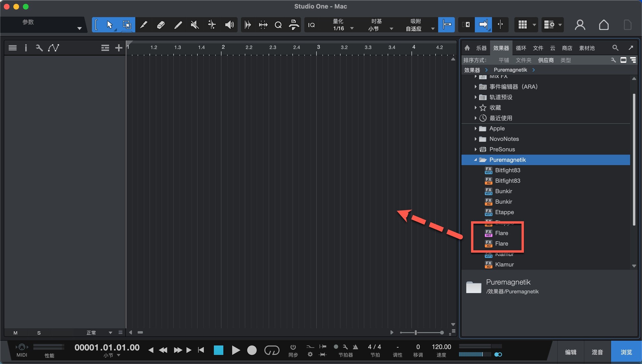Collapse the Puremagnetik folder
Image resolution: width=642 pixels, height=364 pixels.
coord(475,160)
